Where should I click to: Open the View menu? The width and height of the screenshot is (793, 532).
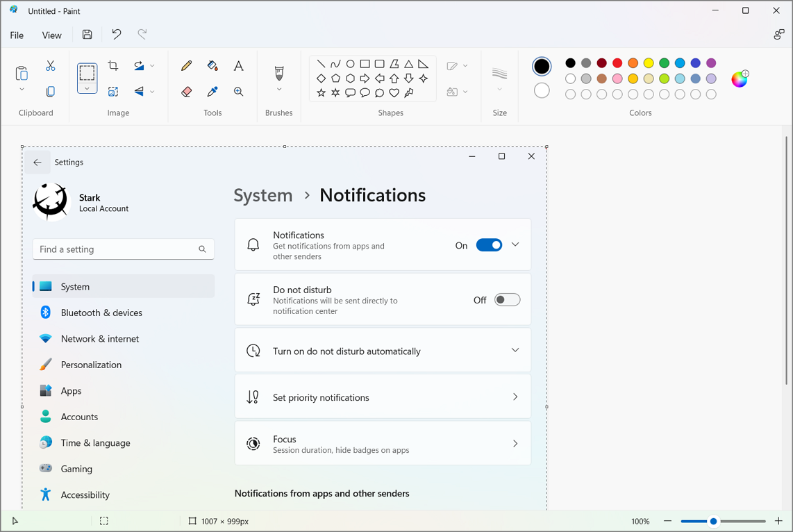pos(51,35)
